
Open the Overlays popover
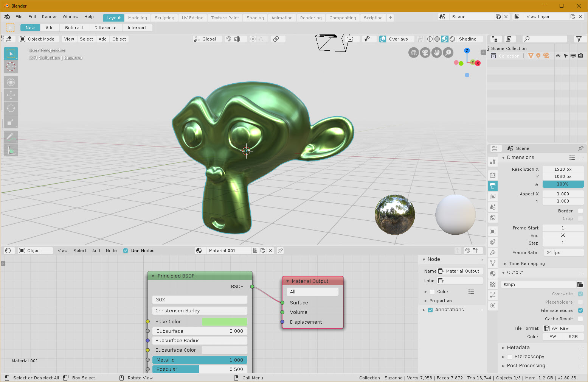tap(399, 39)
